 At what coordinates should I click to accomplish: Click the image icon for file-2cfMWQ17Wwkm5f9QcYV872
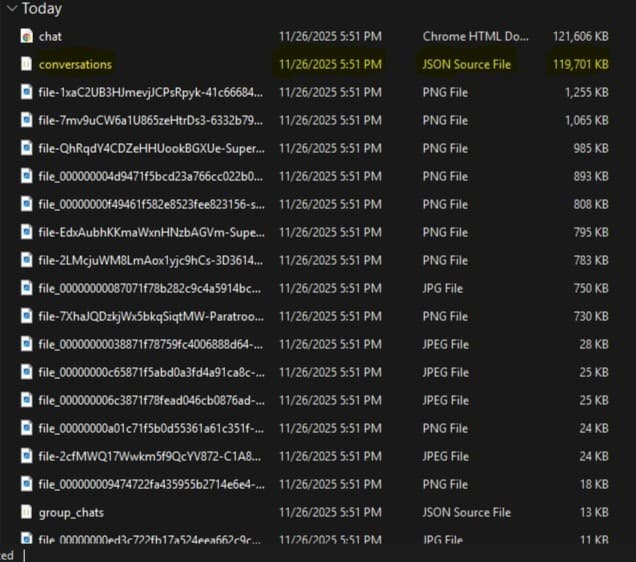[27, 456]
